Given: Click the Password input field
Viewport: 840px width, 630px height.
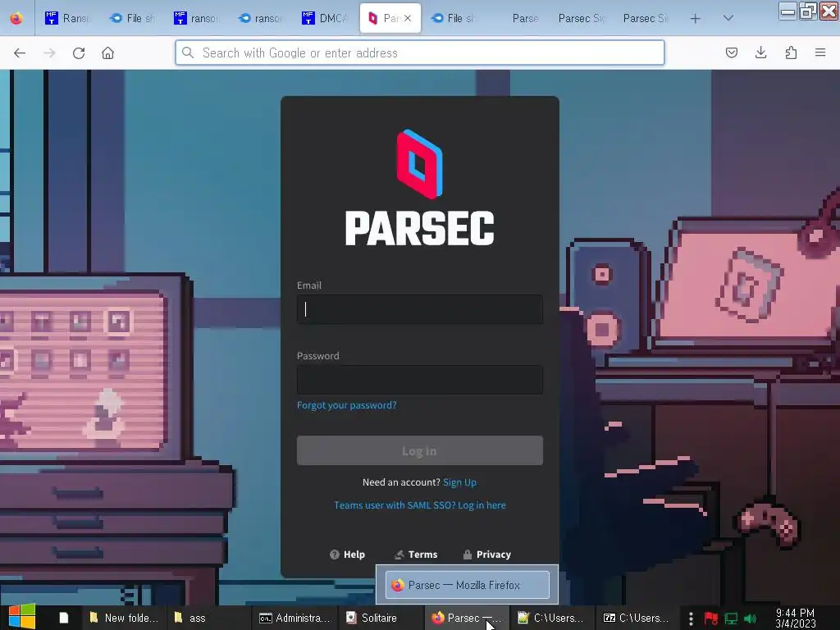Looking at the screenshot, I should click(x=420, y=380).
